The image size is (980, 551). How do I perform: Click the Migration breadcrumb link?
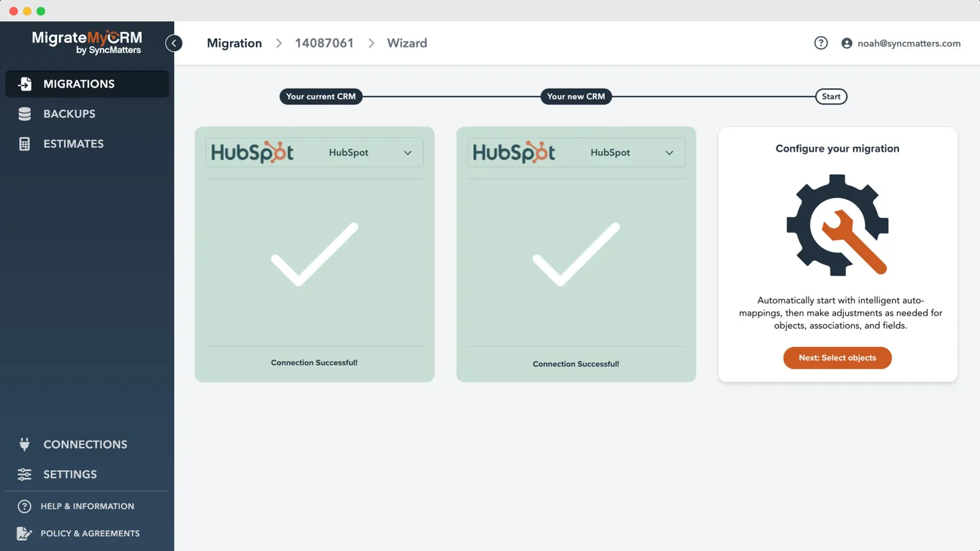[x=234, y=43]
